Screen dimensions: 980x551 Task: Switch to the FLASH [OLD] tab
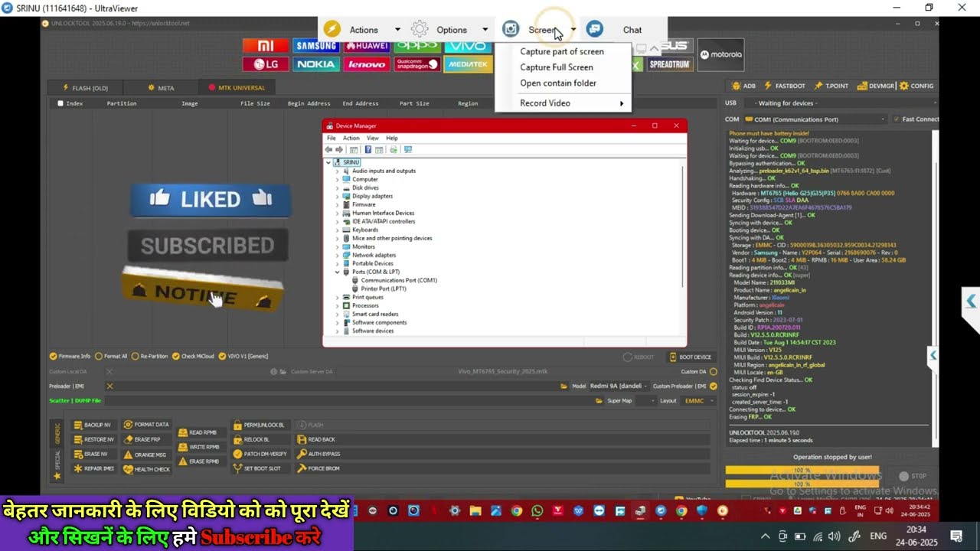tap(85, 88)
